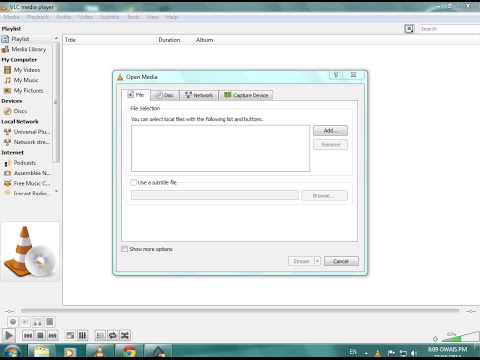The image size is (480, 360).
Task: Click the file selection list box
Action: tap(220, 148)
